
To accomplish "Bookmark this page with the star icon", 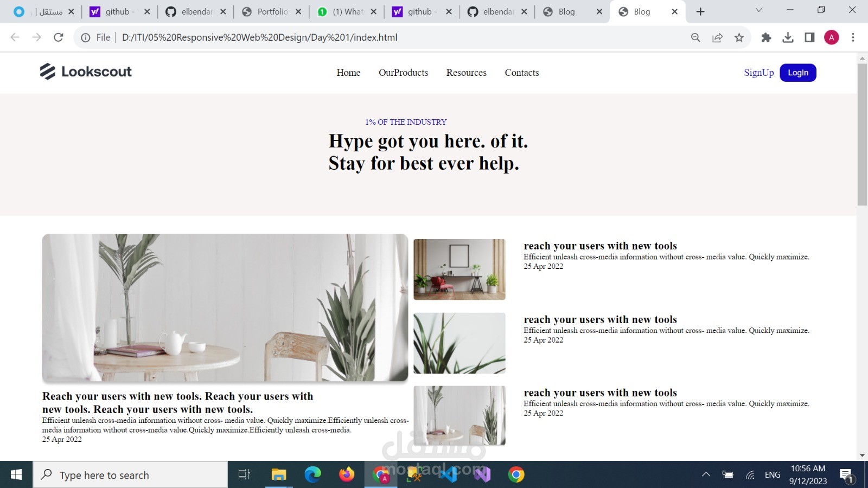I will coord(739,37).
